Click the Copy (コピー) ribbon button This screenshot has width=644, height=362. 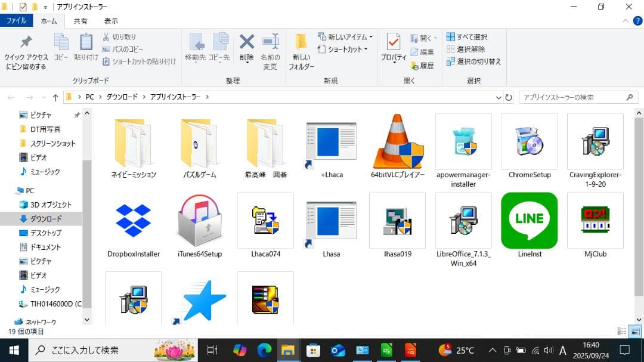[61, 47]
